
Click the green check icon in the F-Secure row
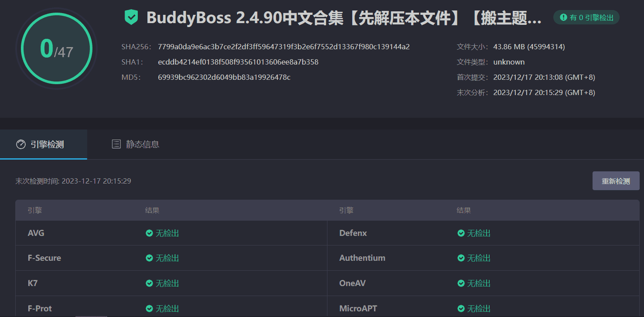[149, 258]
